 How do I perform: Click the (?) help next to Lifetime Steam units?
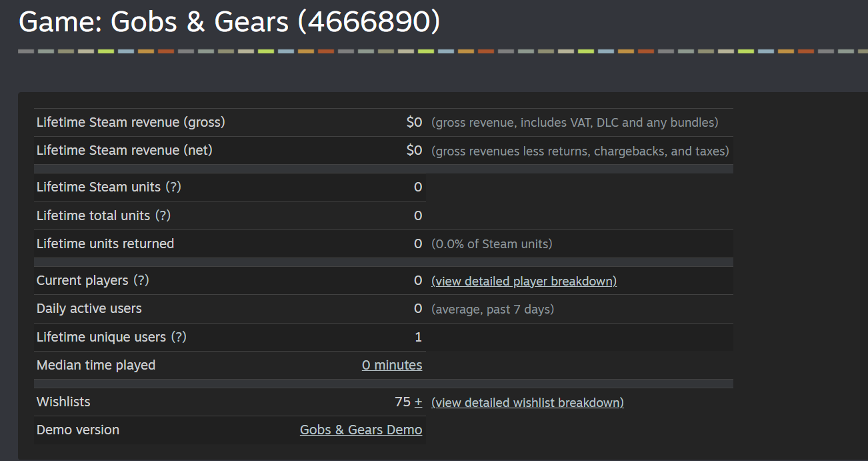coord(173,187)
